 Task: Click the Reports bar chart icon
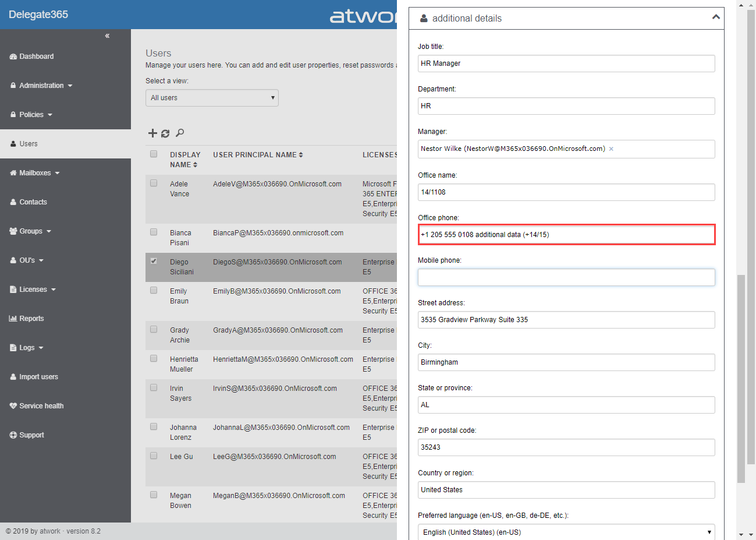13,319
